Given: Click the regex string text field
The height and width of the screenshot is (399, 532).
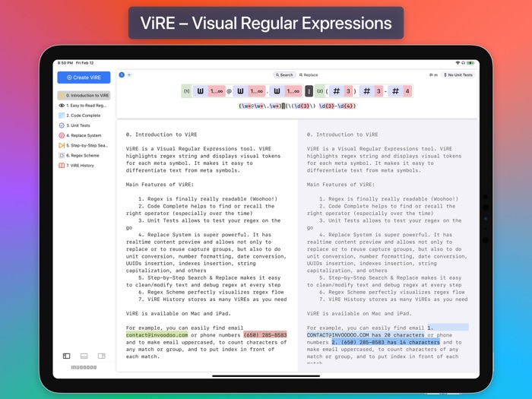Looking at the screenshot, I should [x=297, y=106].
